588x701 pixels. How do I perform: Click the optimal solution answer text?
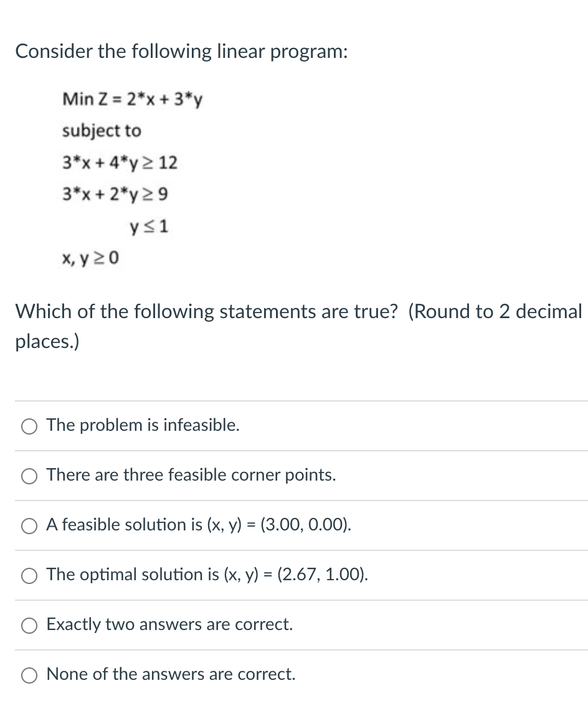[x=207, y=575]
